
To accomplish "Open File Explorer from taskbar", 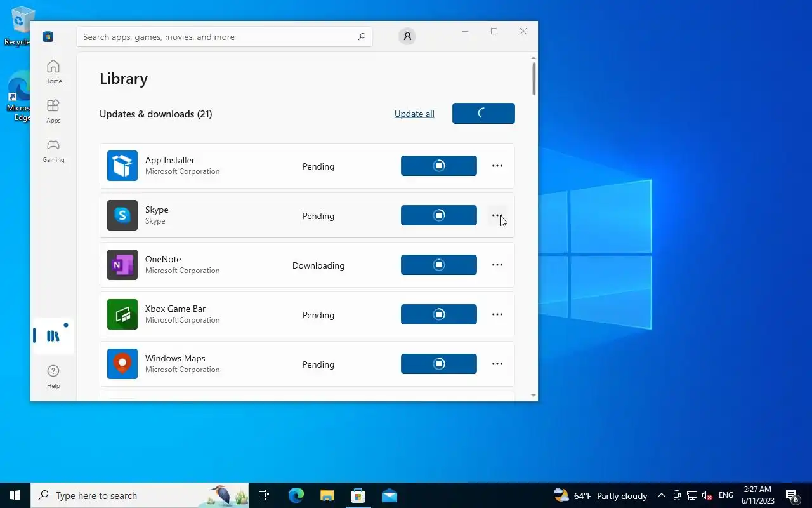I will point(327,495).
